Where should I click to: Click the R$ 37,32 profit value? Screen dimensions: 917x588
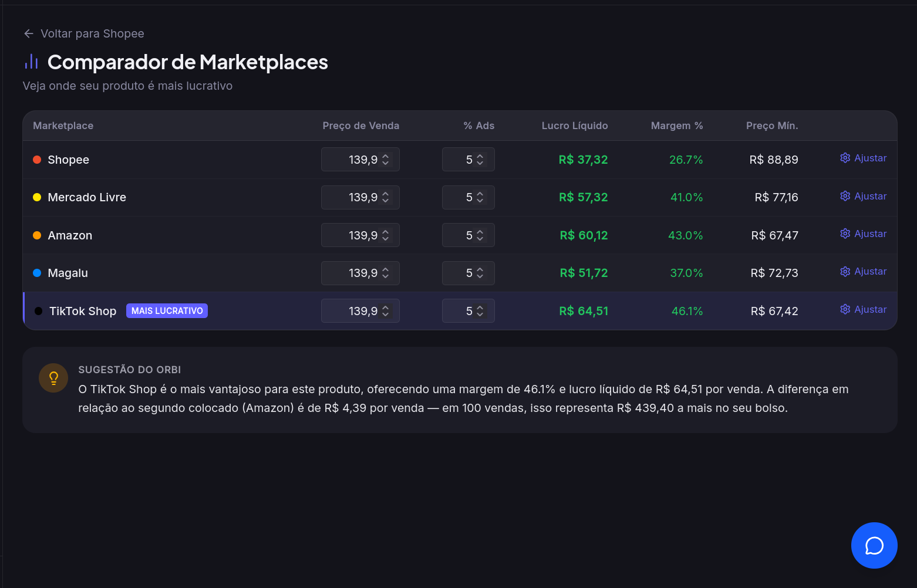[583, 160]
